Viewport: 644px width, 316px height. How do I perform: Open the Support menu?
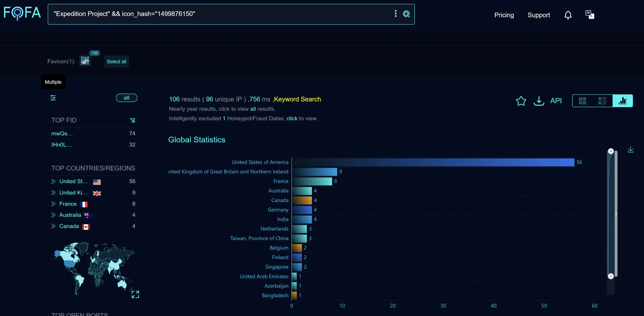pos(539,15)
